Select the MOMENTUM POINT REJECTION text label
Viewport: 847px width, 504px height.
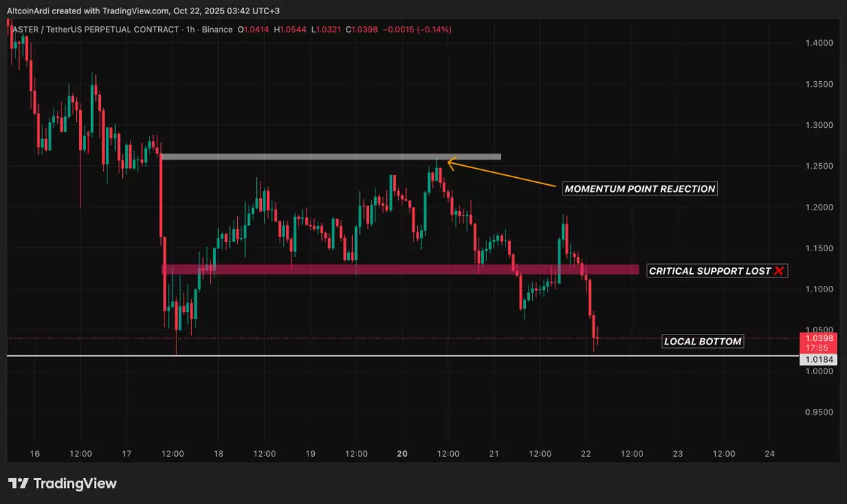click(640, 188)
